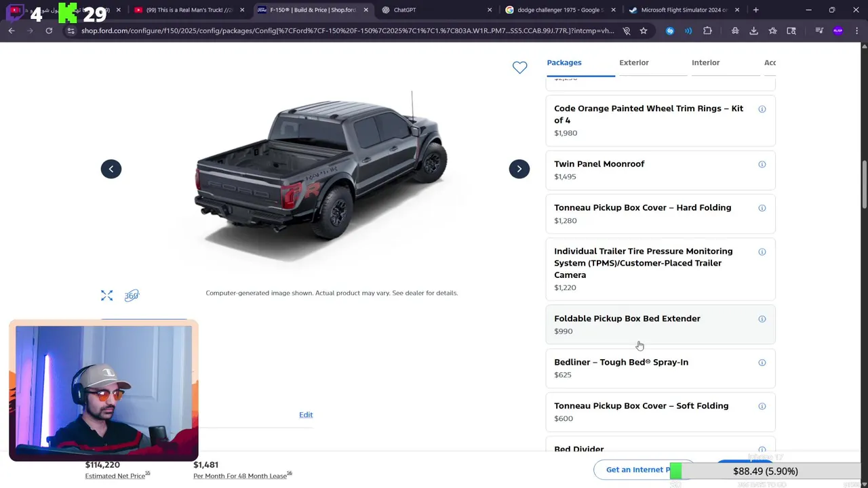Select Tonneau Pickup Box Cover Hard Folding

(x=660, y=213)
